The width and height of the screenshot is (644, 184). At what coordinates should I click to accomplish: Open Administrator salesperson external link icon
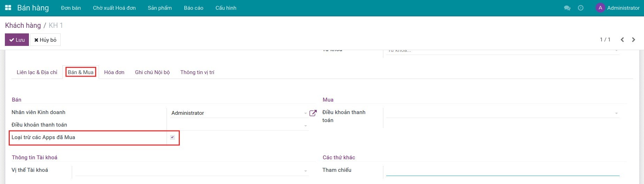click(313, 113)
